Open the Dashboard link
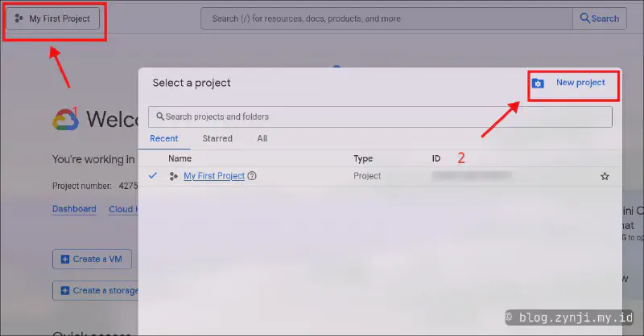The width and height of the screenshot is (644, 336). pos(74,209)
